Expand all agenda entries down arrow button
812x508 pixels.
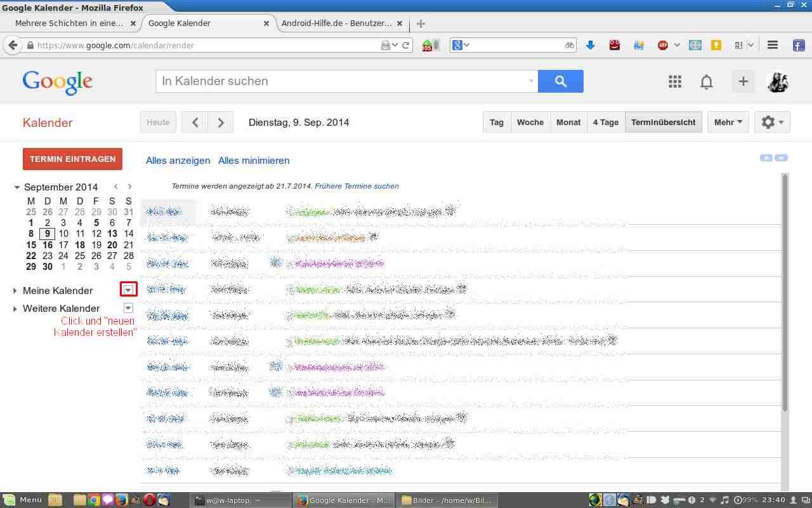782,157
